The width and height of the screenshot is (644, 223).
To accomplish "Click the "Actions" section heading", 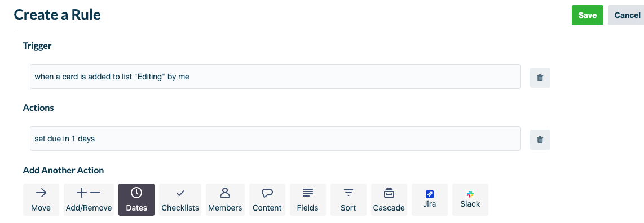I will pyautogui.click(x=38, y=108).
